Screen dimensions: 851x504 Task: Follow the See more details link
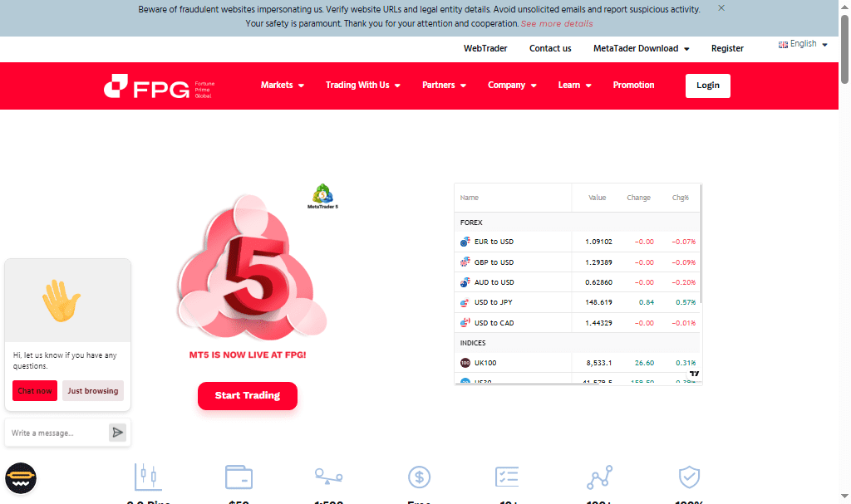pyautogui.click(x=557, y=24)
